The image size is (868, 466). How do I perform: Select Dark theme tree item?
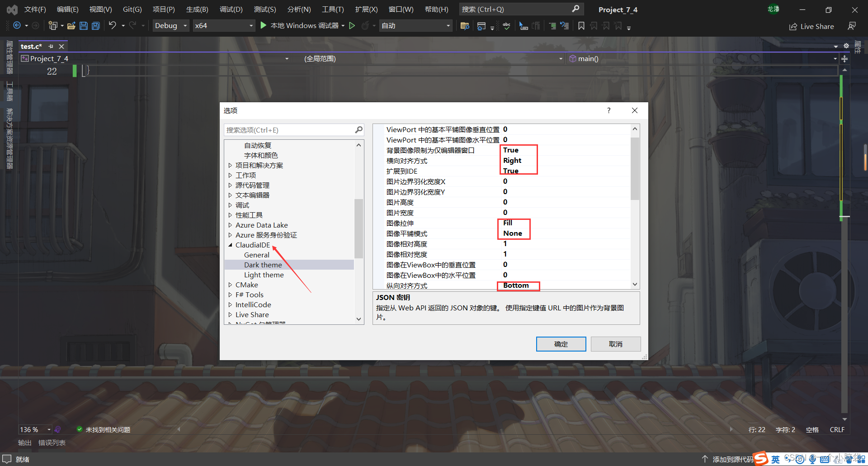point(263,265)
